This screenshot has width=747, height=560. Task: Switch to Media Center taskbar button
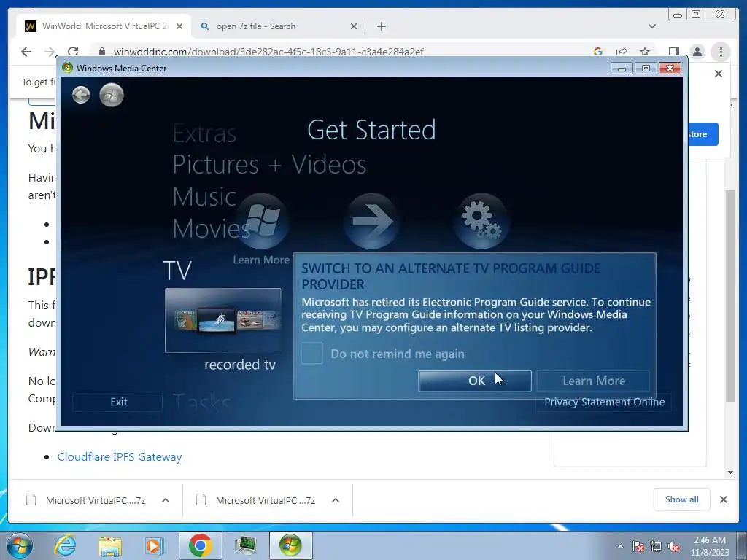[x=290, y=545]
